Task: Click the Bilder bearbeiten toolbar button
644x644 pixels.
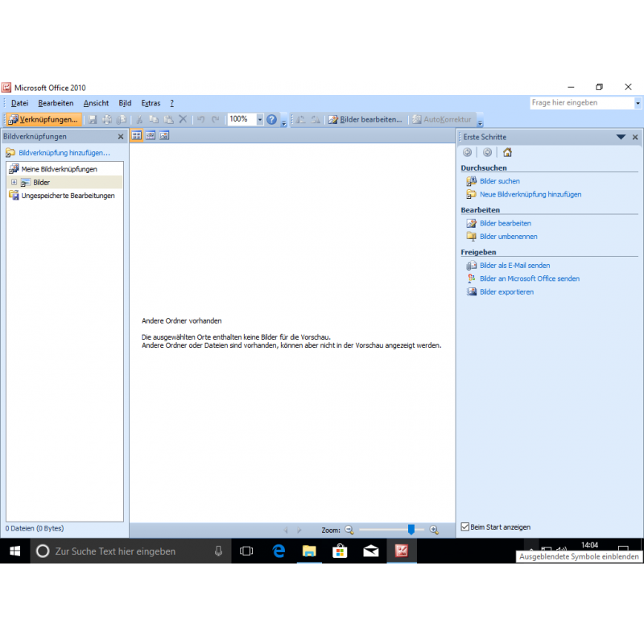Action: (x=365, y=119)
